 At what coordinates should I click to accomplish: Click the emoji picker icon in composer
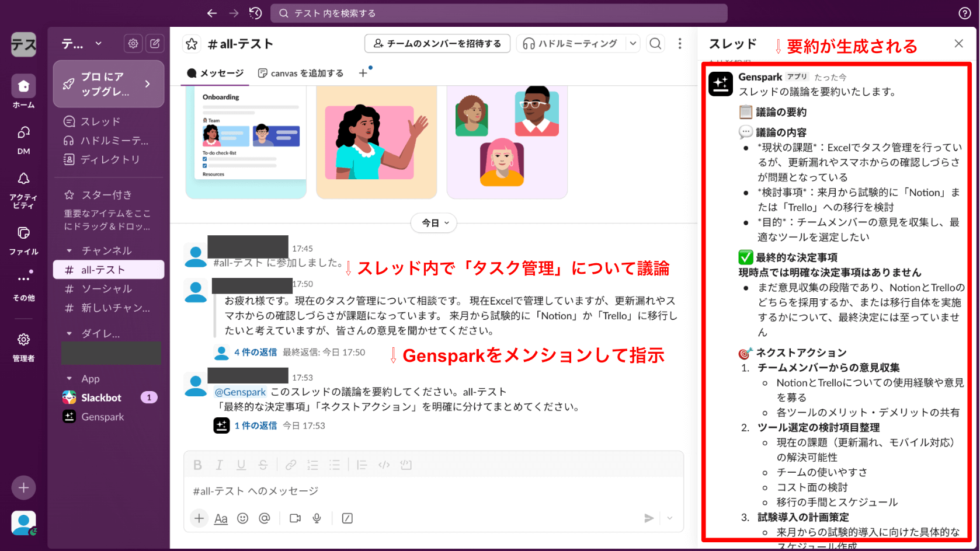tap(243, 518)
